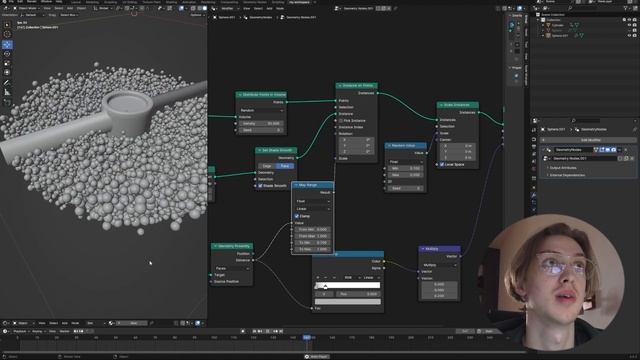This screenshot has height=360, width=640.
Task: Open Playback menu in timeline
Action: coord(20,331)
